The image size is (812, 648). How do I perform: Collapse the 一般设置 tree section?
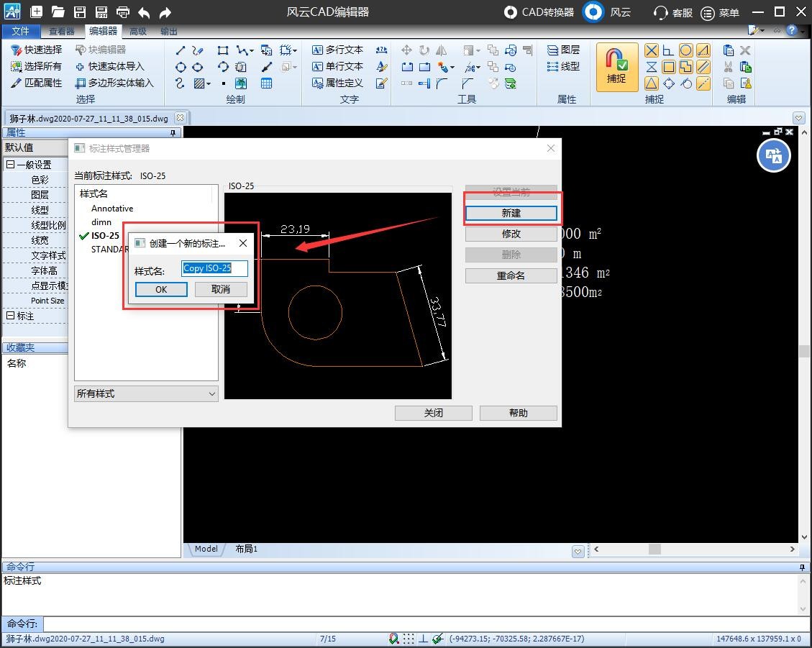10,165
